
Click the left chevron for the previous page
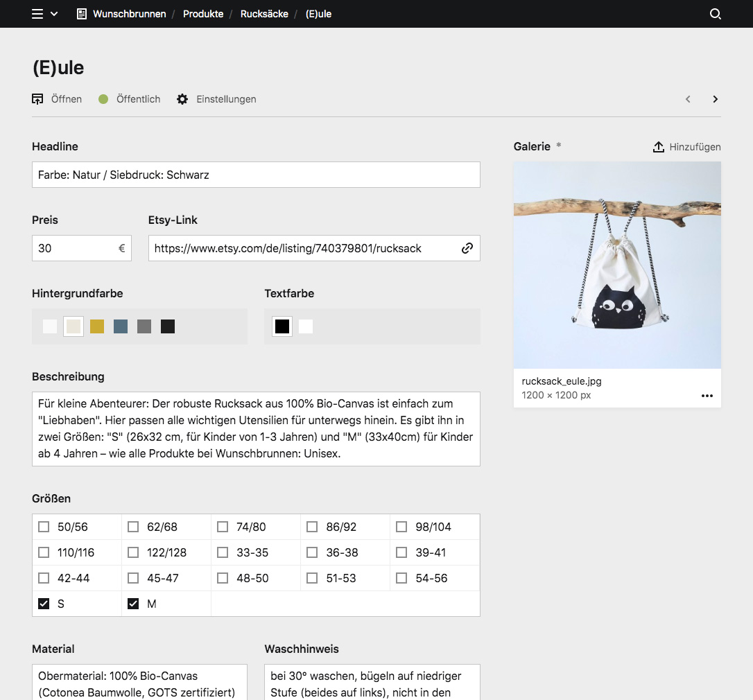pyautogui.click(x=687, y=98)
